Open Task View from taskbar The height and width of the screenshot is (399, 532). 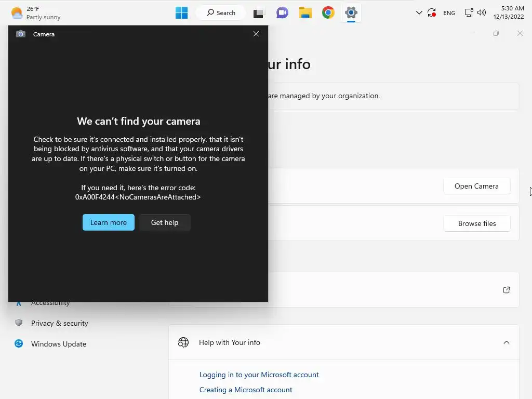[x=259, y=13]
